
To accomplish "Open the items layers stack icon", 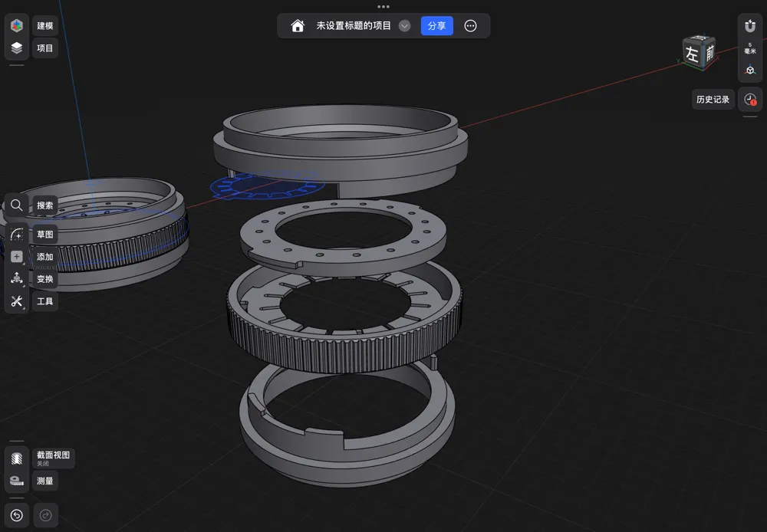I will tap(17, 48).
